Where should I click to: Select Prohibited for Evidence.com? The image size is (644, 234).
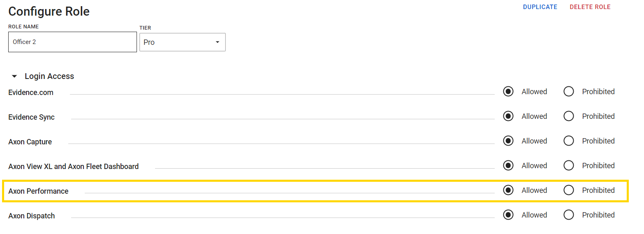[569, 92]
